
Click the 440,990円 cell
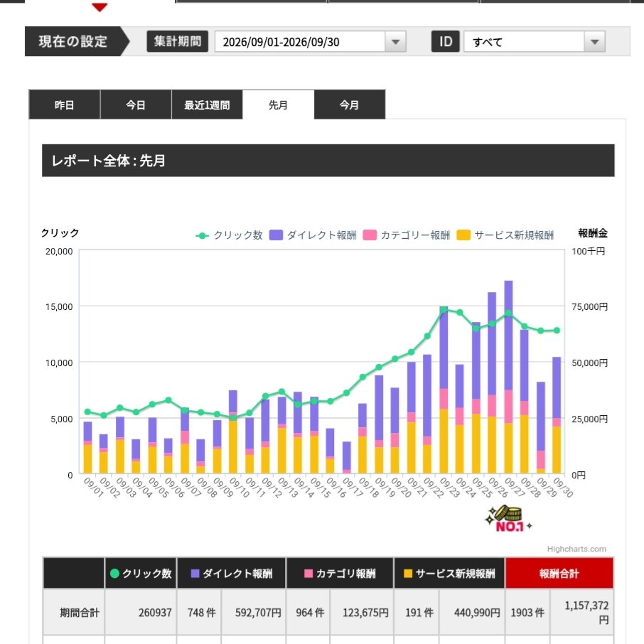tap(472, 613)
